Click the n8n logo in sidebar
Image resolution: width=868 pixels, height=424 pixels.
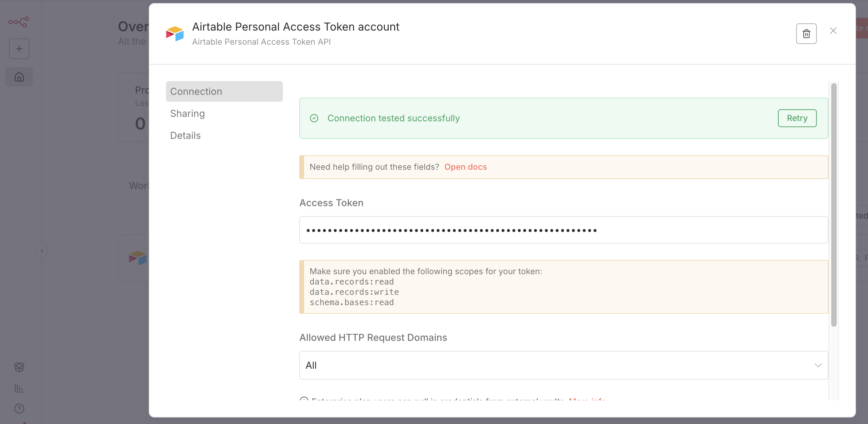click(19, 22)
